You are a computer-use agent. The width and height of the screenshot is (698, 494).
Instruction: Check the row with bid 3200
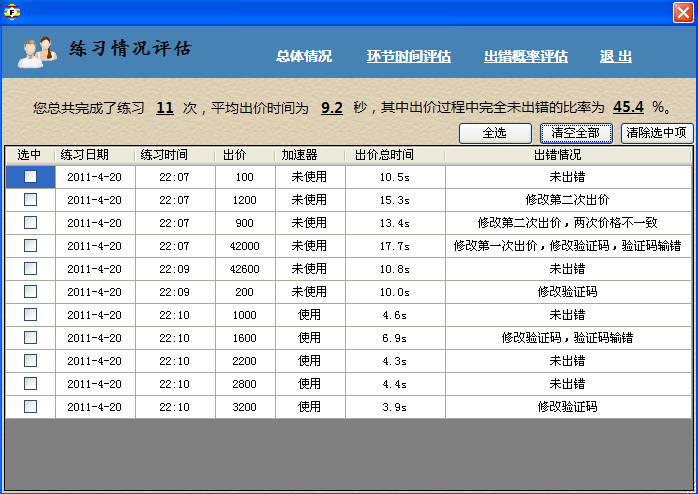point(30,407)
